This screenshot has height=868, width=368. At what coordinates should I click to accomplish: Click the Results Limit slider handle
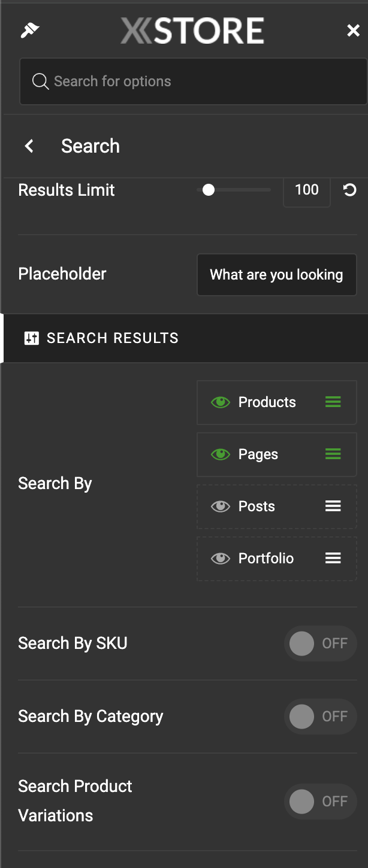208,190
